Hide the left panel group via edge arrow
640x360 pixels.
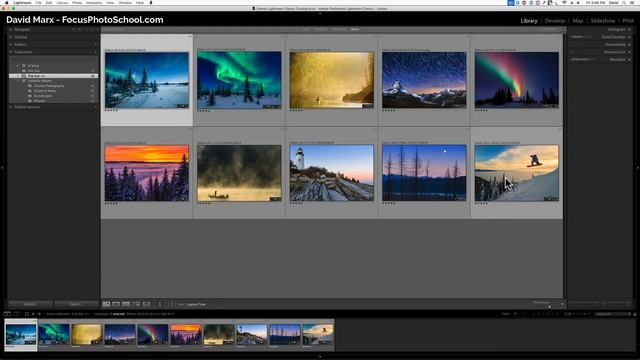(2, 167)
